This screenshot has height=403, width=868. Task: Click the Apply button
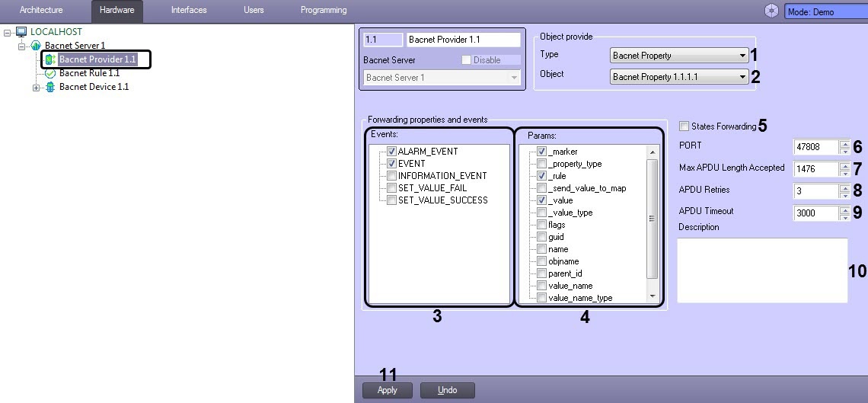point(388,390)
